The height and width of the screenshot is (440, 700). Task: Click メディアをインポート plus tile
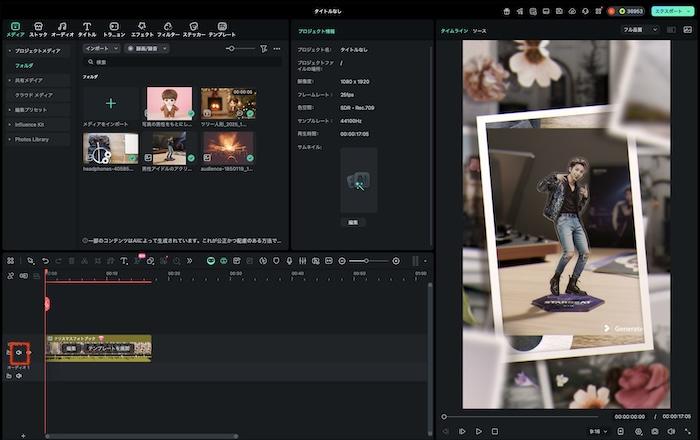click(111, 103)
